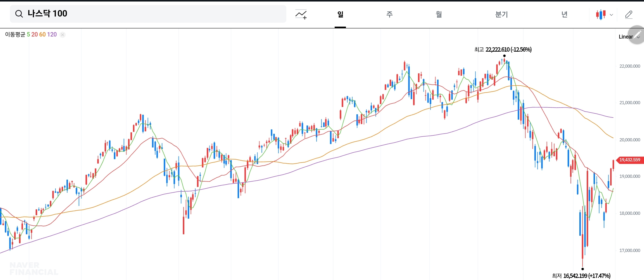644x280 pixels.
Task: Select the 월 monthly chart period
Action: [439, 14]
